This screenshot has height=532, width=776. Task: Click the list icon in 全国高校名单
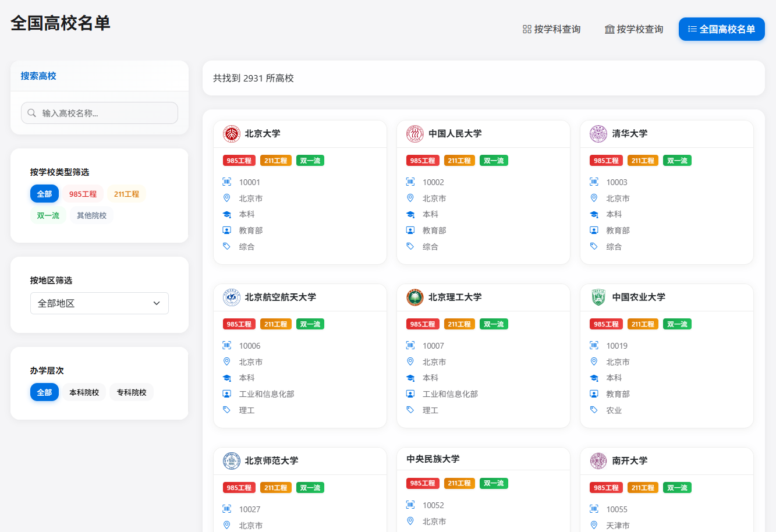[x=692, y=29]
